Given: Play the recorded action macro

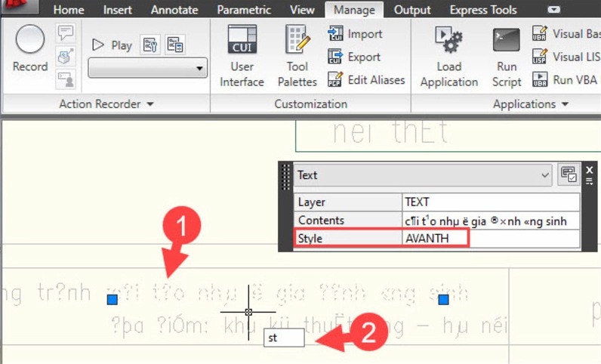Looking at the screenshot, I should tap(112, 45).
